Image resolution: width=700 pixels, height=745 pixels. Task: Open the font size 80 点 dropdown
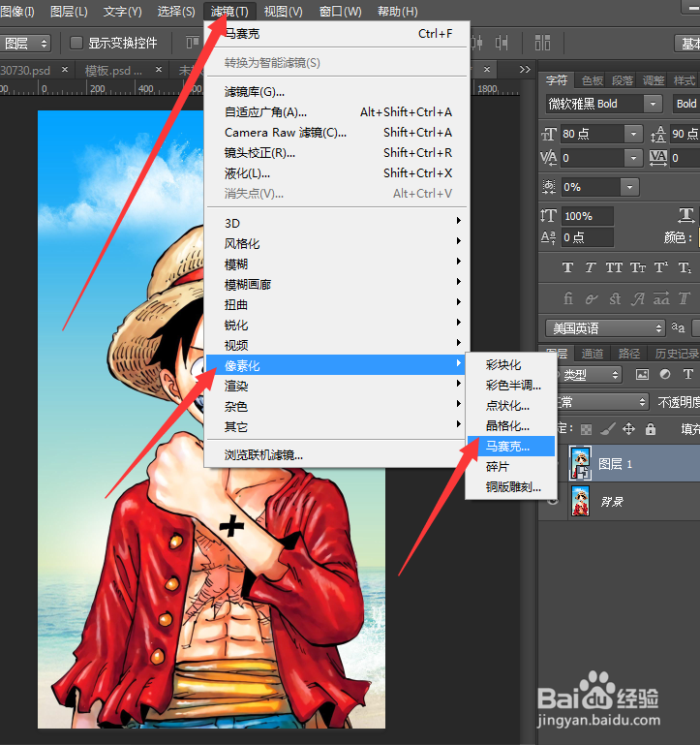click(x=633, y=135)
